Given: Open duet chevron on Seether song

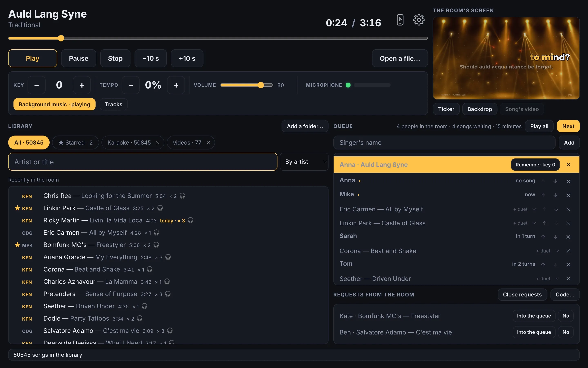Looking at the screenshot, I should click(557, 279).
